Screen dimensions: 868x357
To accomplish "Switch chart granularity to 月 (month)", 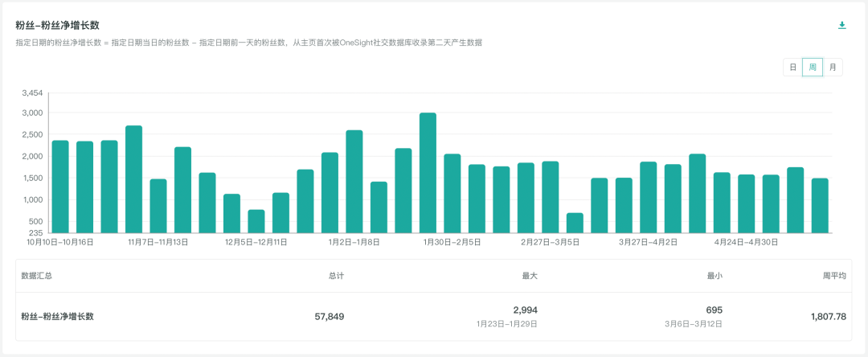I will [833, 68].
